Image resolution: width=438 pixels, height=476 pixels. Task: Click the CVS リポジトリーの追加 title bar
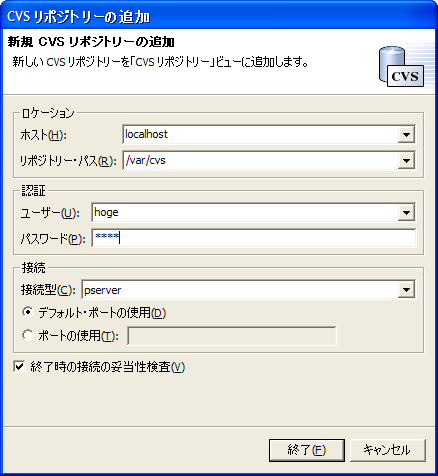[219, 16]
